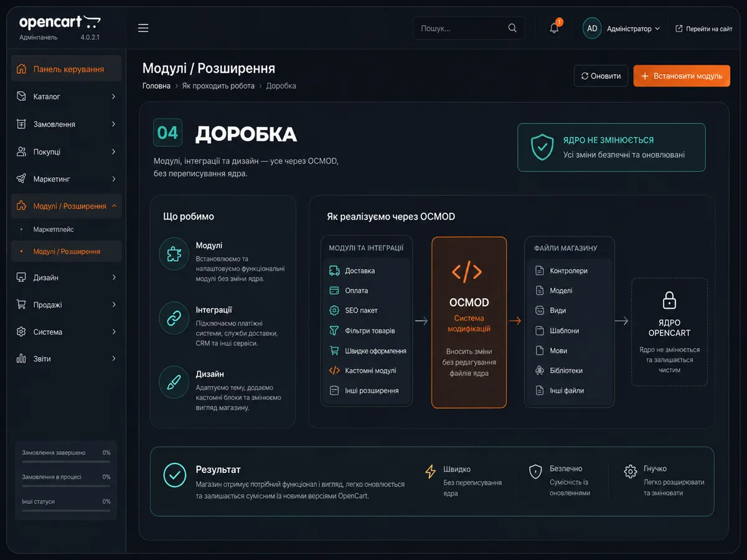Open the Адміністратор account dropdown
This screenshot has width=747, height=560.
coord(633,29)
